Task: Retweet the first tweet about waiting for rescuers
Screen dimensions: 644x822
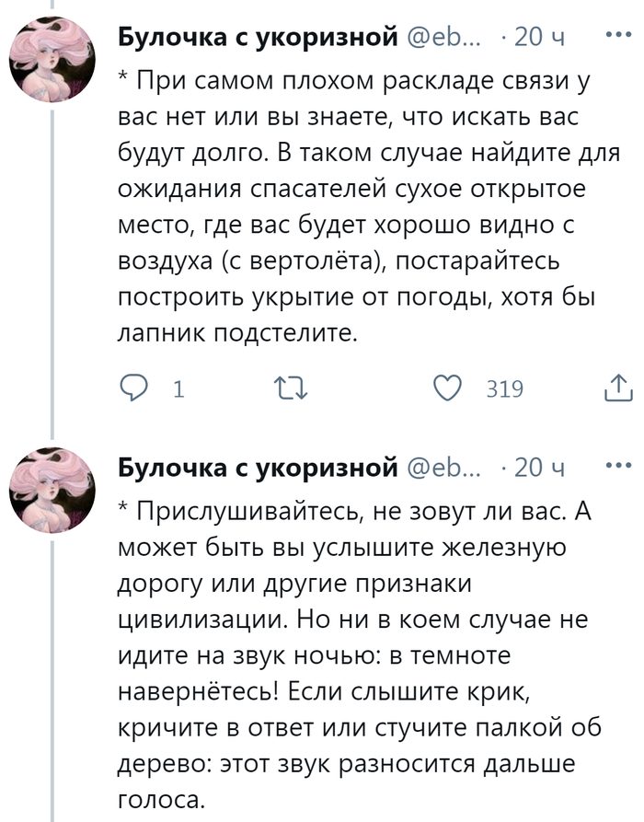Action: click(x=291, y=389)
